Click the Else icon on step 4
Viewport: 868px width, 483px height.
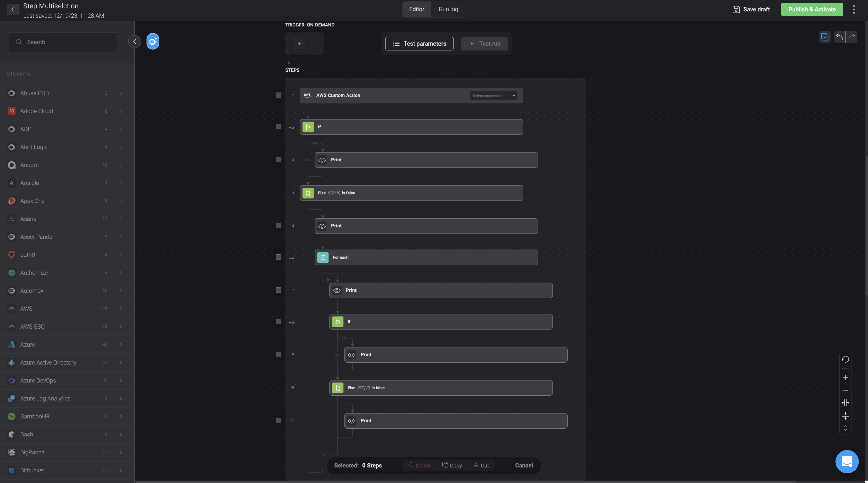click(308, 193)
